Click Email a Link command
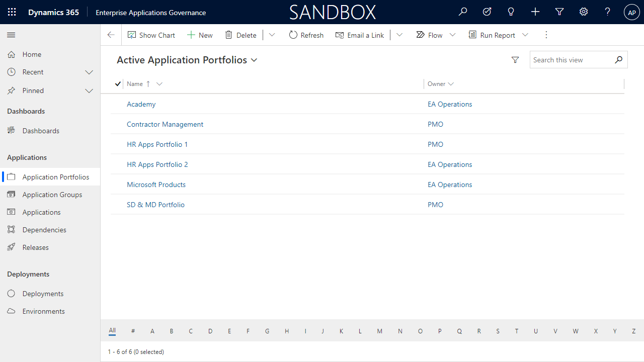This screenshot has width=644, height=362. 360,35
